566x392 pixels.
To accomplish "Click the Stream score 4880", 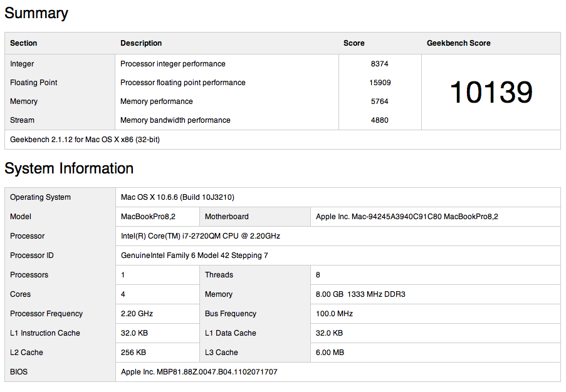I will point(380,120).
